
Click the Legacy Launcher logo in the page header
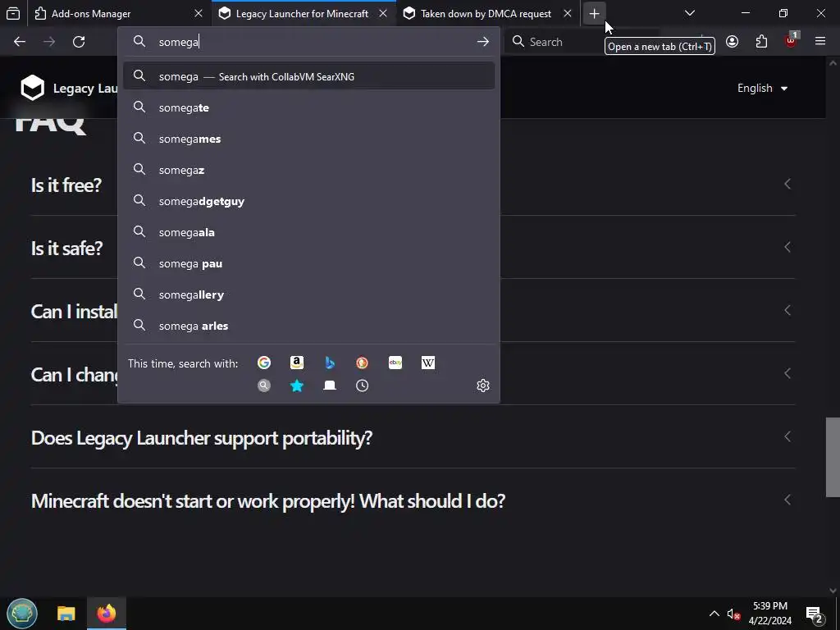[x=33, y=88]
